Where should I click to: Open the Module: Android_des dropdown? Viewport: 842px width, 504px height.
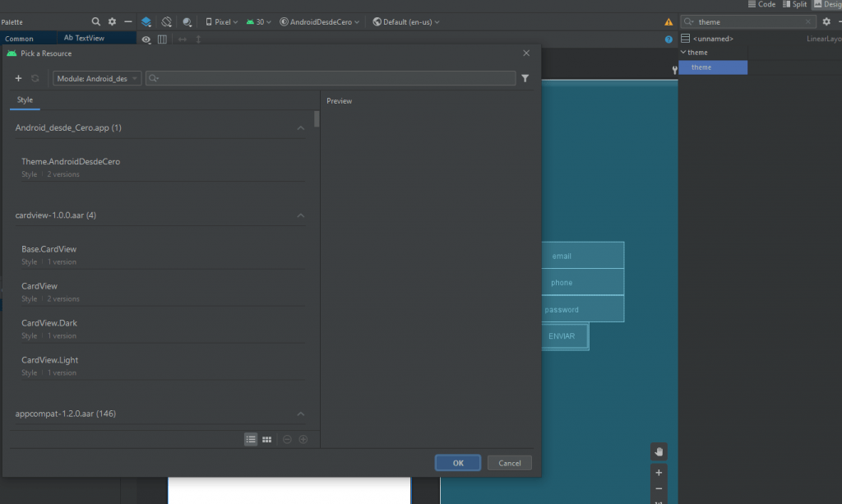(97, 78)
